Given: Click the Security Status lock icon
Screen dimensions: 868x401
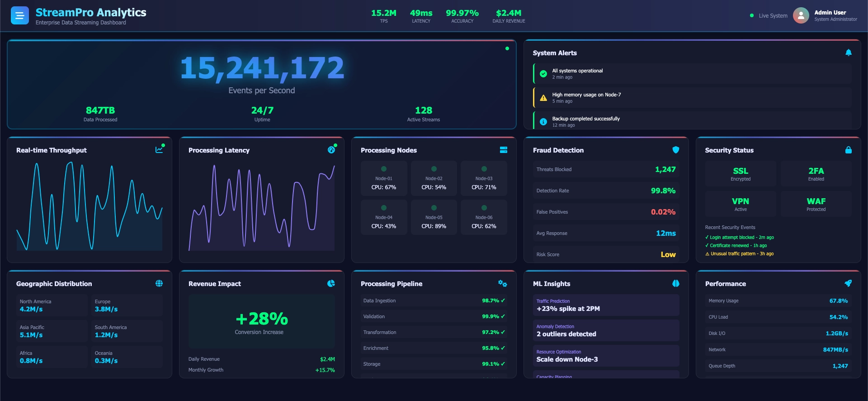Looking at the screenshot, I should point(849,150).
